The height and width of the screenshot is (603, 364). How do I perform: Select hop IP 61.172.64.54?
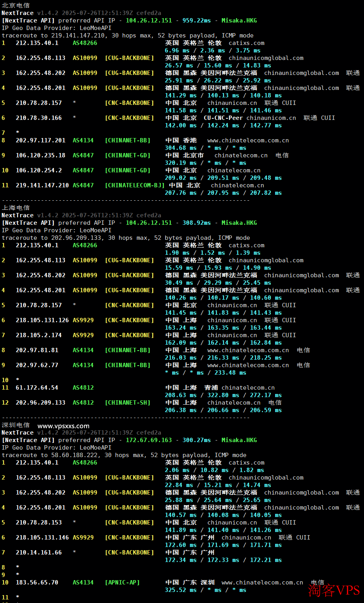pyautogui.click(x=37, y=388)
